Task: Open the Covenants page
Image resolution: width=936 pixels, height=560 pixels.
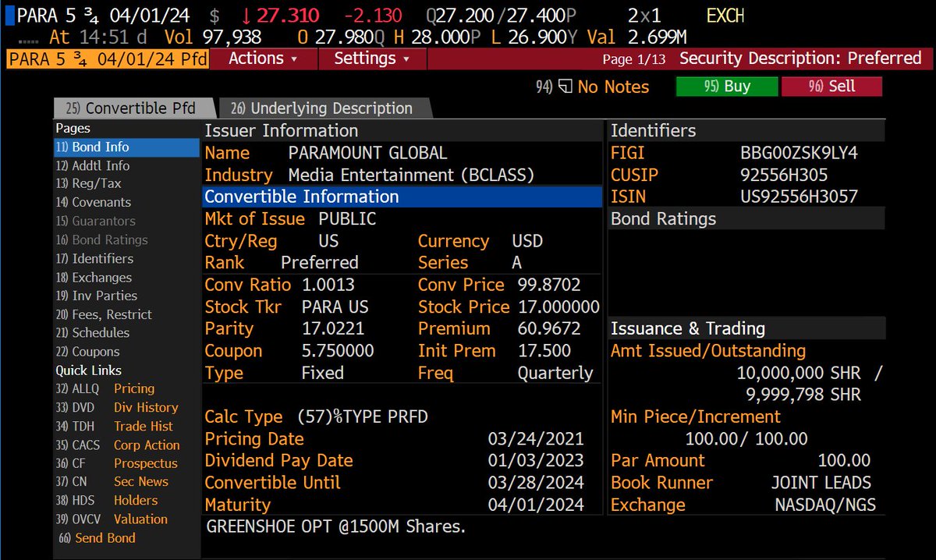Action: click(x=93, y=202)
